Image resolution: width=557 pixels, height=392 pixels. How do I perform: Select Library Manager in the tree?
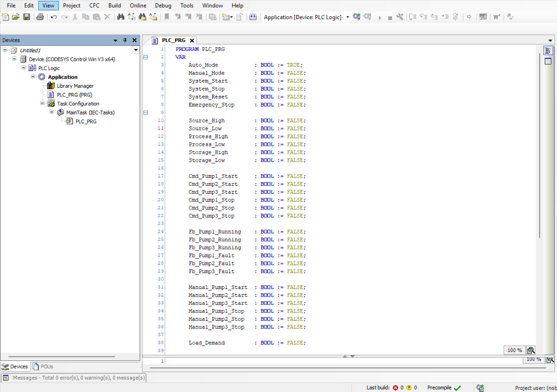pos(75,86)
